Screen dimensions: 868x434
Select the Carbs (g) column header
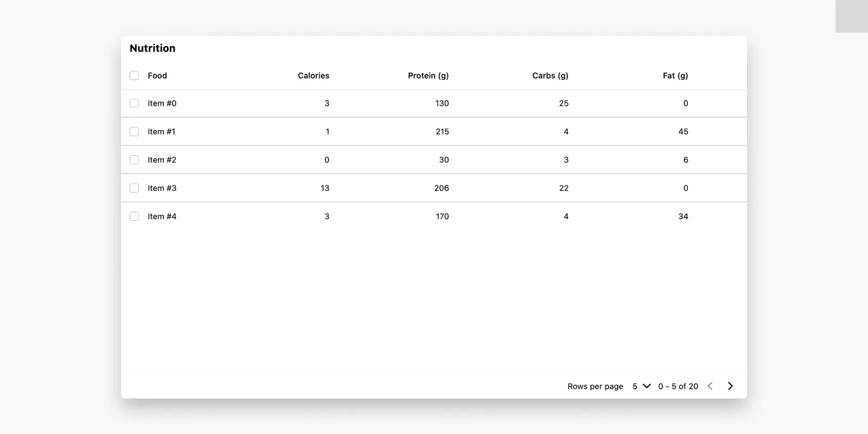550,75
